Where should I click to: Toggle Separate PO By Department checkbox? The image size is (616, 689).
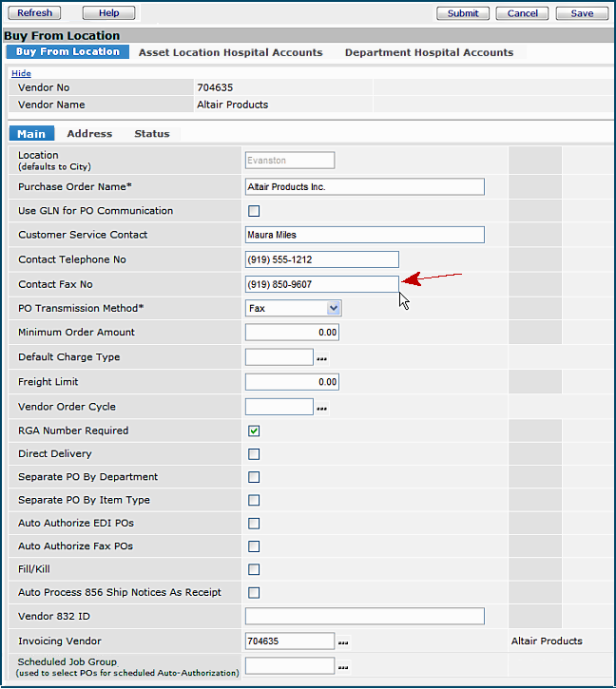(x=254, y=477)
